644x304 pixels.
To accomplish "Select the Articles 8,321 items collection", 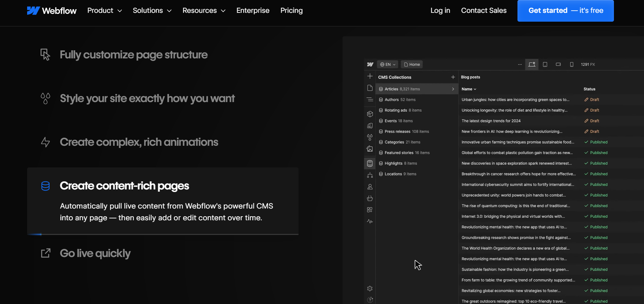I will [417, 89].
